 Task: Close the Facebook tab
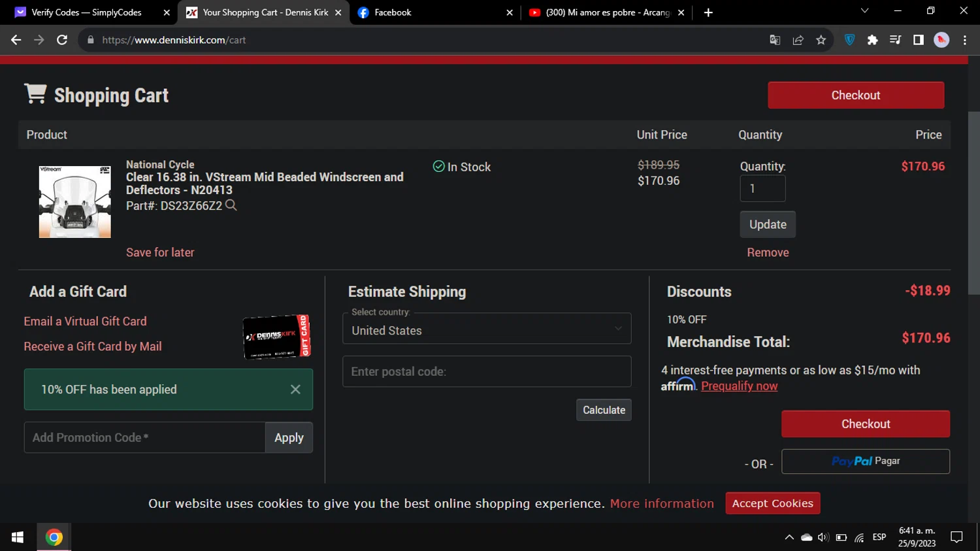(510, 12)
